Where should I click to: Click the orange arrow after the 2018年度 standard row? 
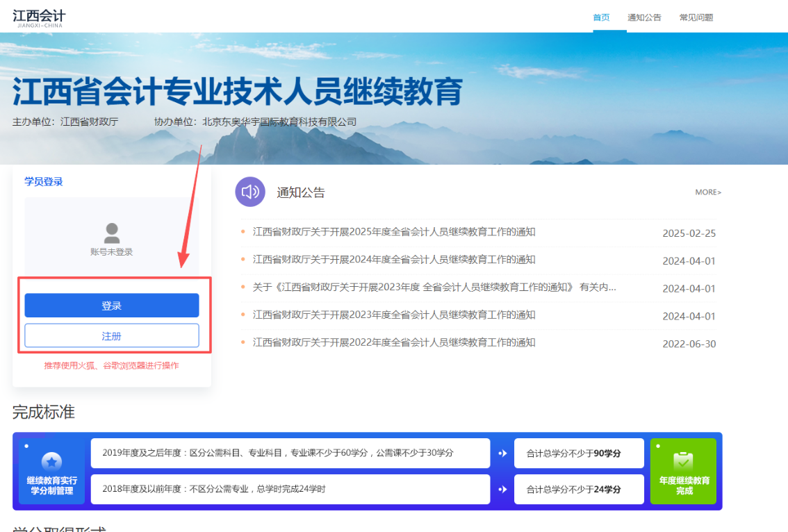click(502, 489)
